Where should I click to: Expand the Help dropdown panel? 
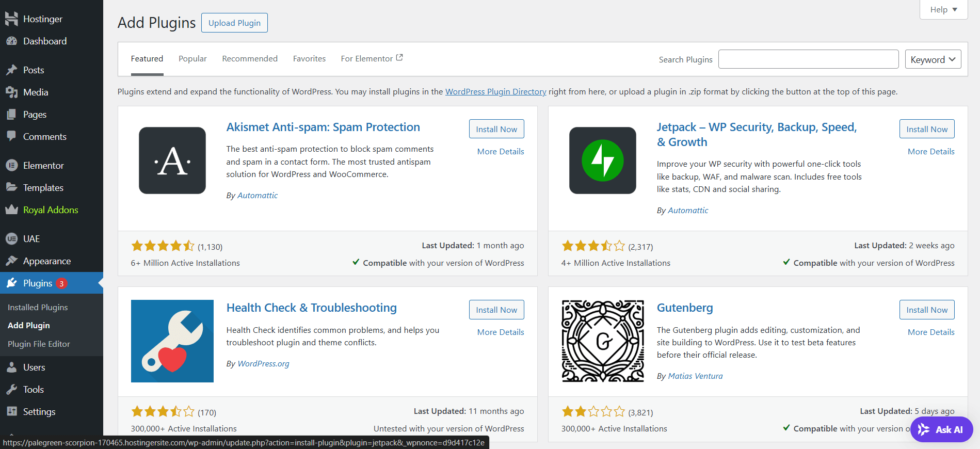click(x=943, y=9)
